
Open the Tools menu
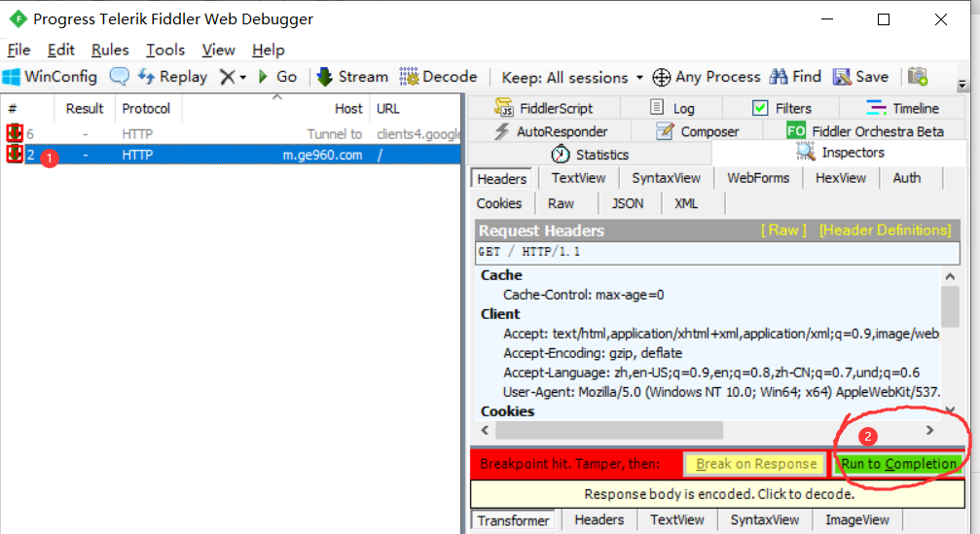pyautogui.click(x=165, y=50)
